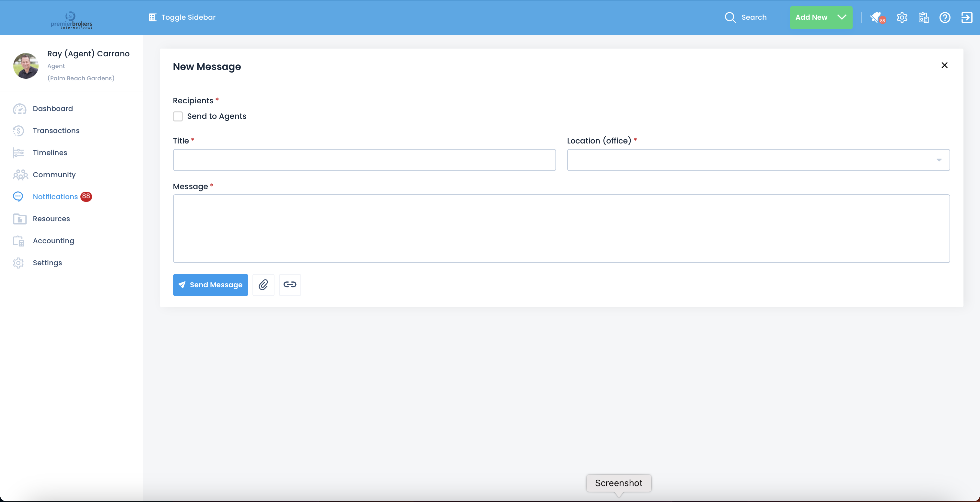Image resolution: width=980 pixels, height=502 pixels.
Task: Click the Ray (Agent) Carrano name
Action: click(88, 54)
